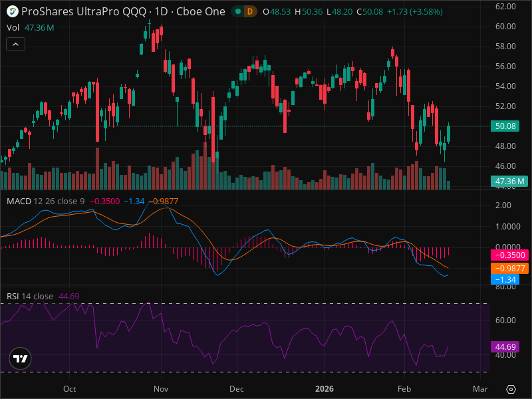The width and height of the screenshot is (532, 399).
Task: Click the 44.69 RSI axis label
Action: tap(505, 346)
